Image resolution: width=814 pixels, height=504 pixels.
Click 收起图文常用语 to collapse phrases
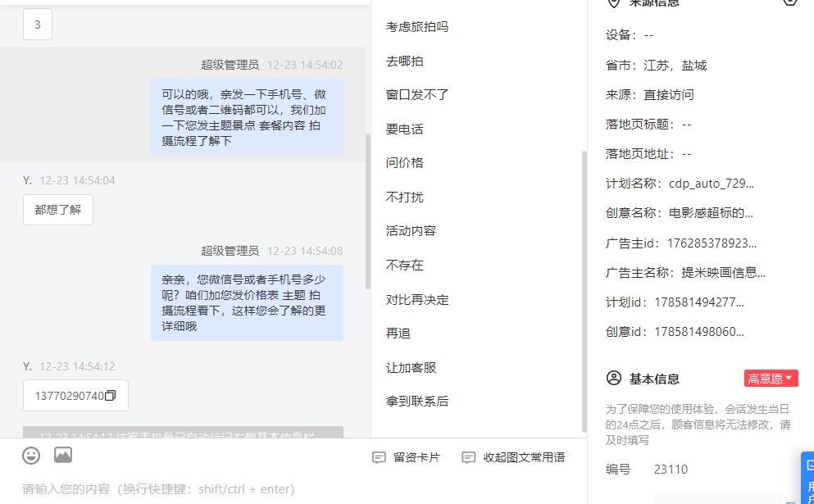[x=524, y=457]
